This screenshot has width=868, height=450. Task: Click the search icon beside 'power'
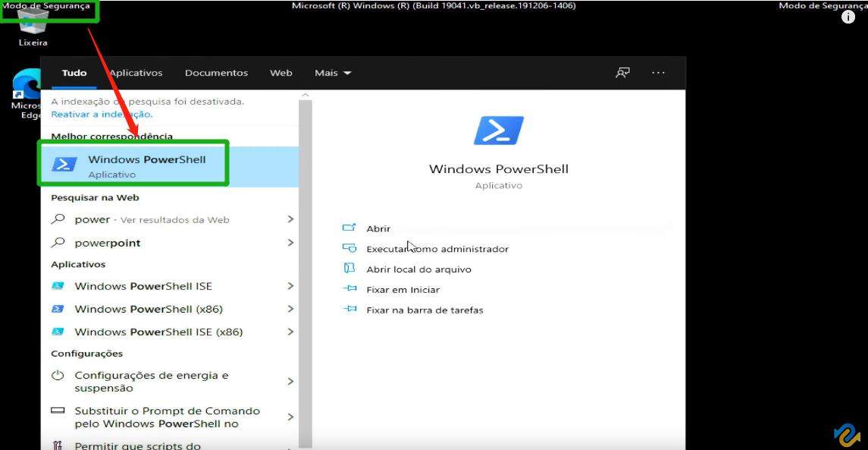pyautogui.click(x=58, y=219)
